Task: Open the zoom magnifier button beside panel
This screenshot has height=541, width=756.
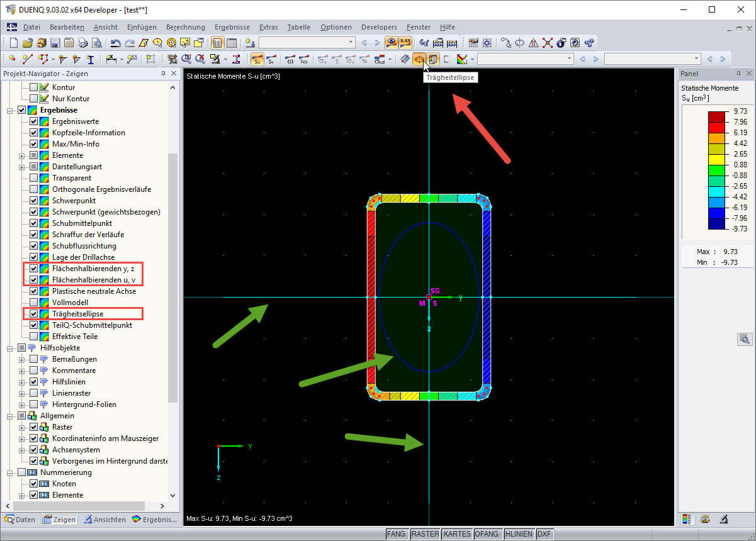Action: coord(744,339)
